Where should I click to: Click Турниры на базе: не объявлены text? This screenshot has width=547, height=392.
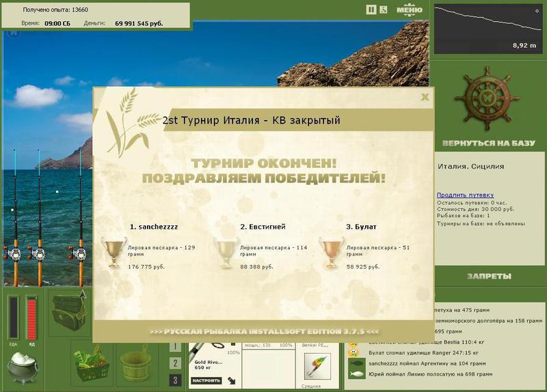click(x=481, y=224)
